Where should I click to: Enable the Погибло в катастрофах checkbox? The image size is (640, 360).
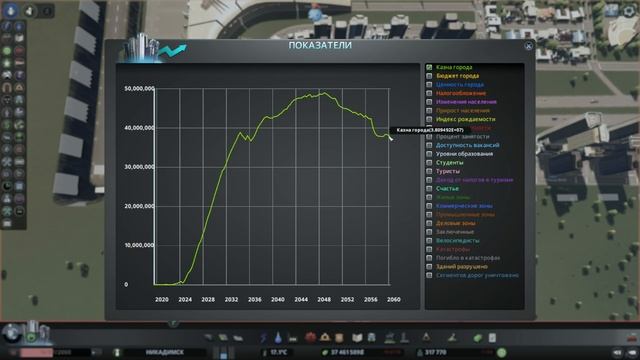coord(429,258)
